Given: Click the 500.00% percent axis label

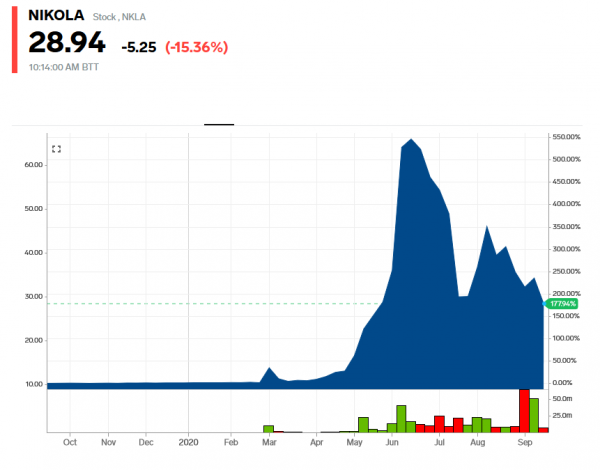Looking at the screenshot, I should tap(566, 159).
